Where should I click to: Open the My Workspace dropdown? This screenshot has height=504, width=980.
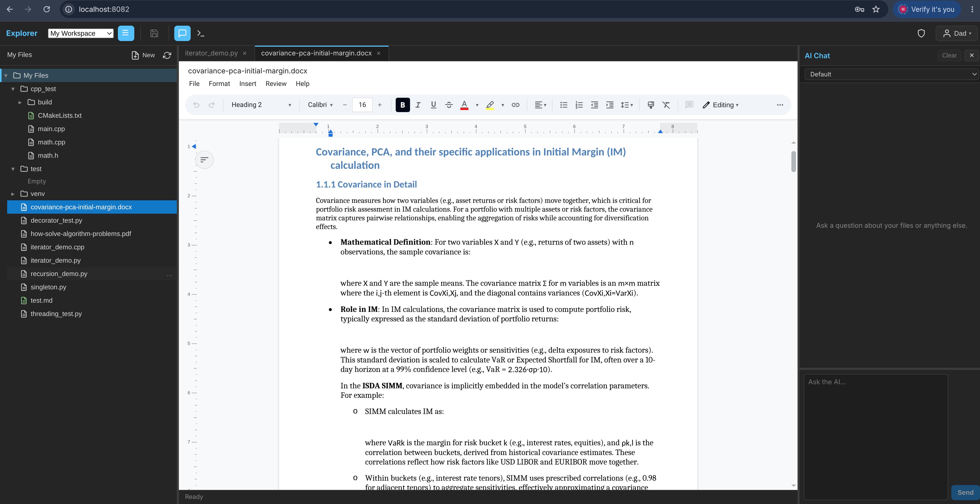coord(81,34)
